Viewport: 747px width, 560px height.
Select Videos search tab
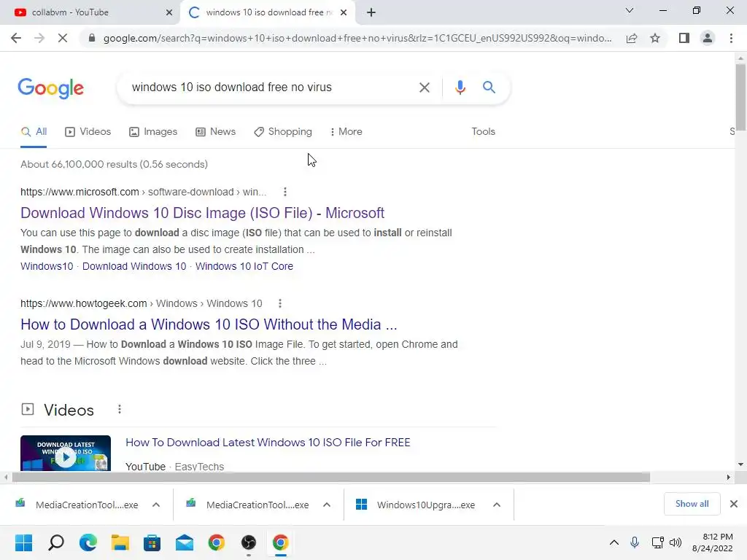tap(88, 131)
